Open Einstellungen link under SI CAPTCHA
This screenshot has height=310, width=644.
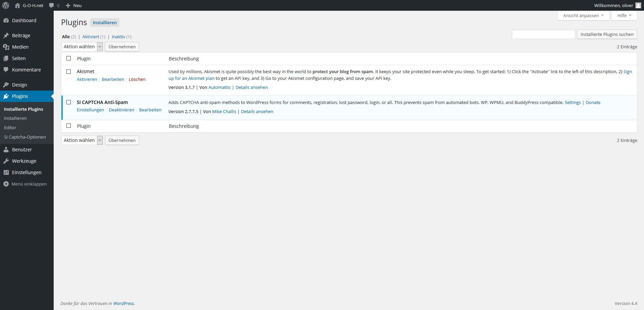pyautogui.click(x=90, y=110)
